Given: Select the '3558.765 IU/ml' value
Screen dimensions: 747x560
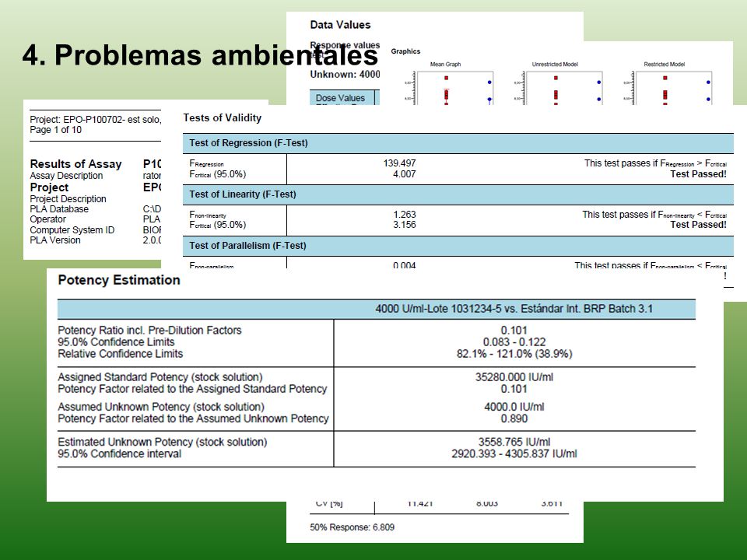Looking at the screenshot, I should [x=514, y=442].
